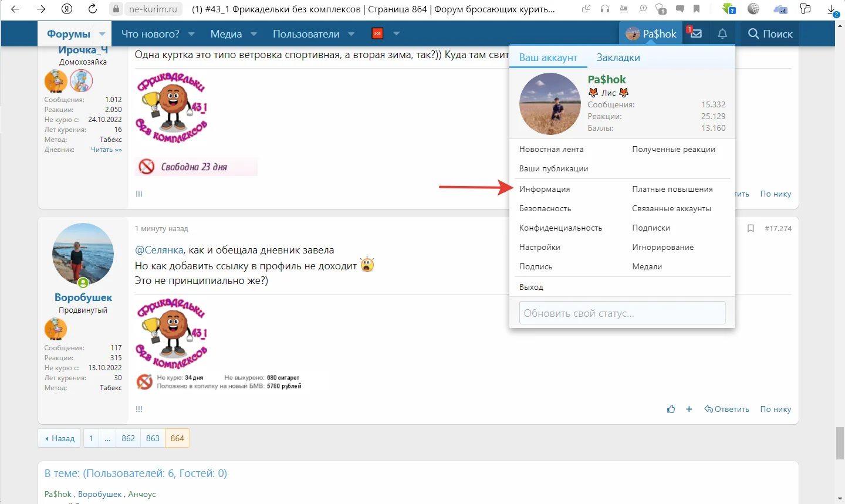Open the bell notifications icon
Viewport: 845px width, 504px height.
click(722, 34)
